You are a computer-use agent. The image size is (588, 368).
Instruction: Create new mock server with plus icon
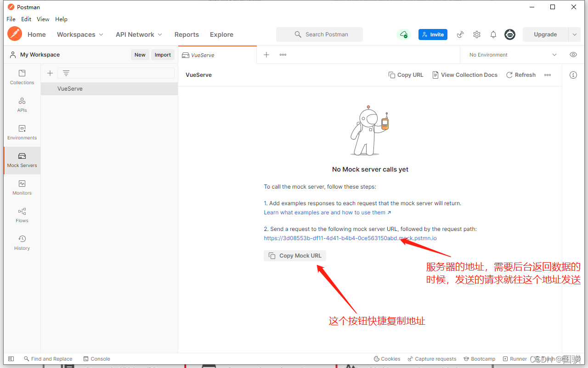tap(50, 73)
